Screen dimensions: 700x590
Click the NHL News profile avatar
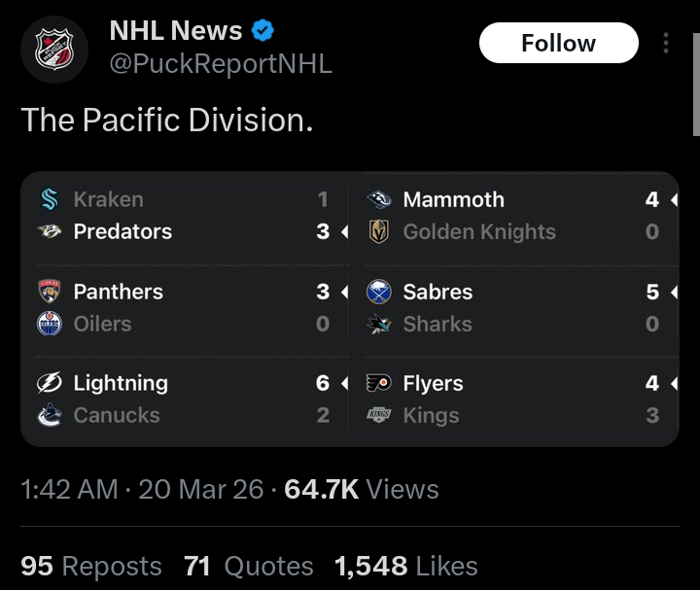point(53,49)
